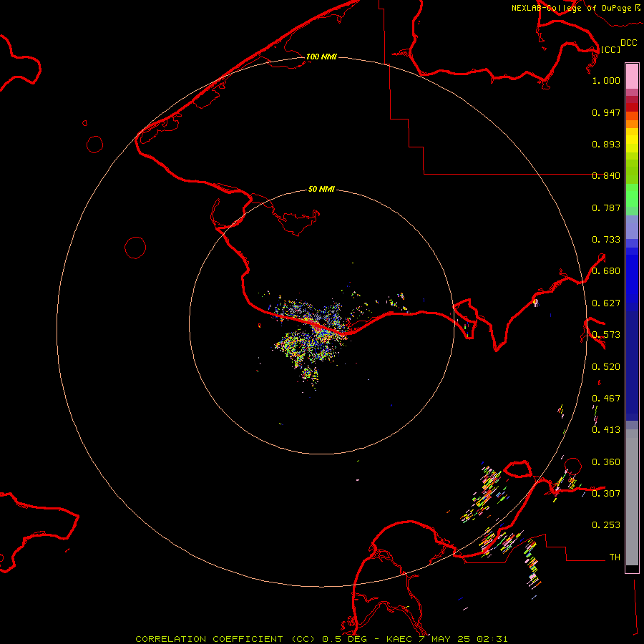Click the [CC] unit label
The width and height of the screenshot is (644, 644).
pyautogui.click(x=611, y=49)
